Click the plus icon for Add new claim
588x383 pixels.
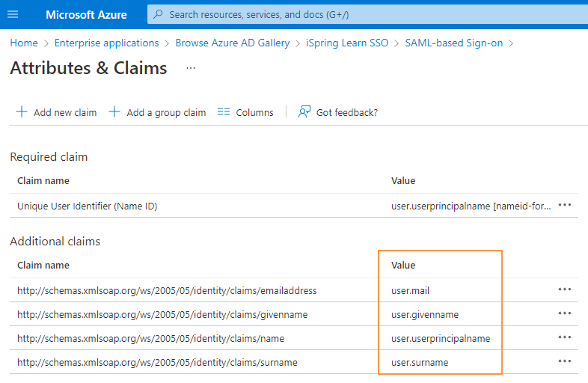[x=22, y=111]
